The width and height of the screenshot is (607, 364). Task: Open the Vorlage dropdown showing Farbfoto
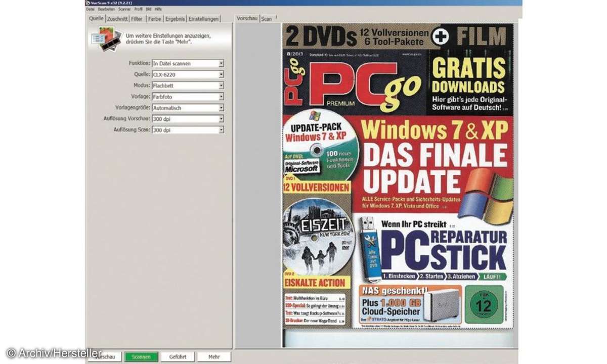[x=188, y=97]
